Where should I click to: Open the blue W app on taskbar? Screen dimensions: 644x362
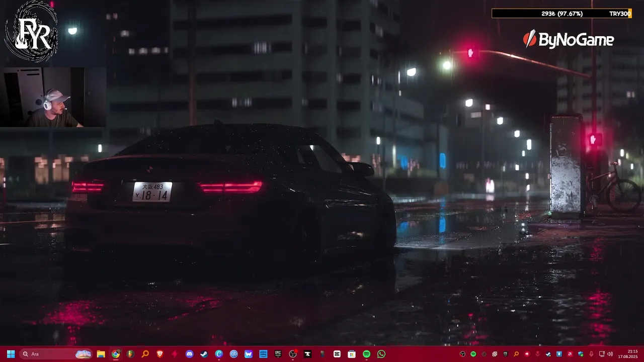[x=249, y=354]
